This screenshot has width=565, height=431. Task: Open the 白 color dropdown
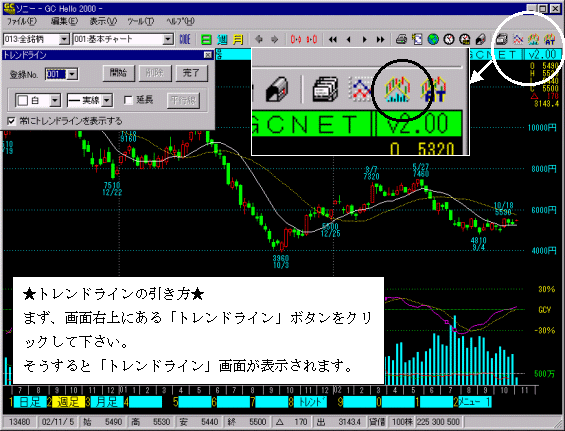[x=55, y=100]
